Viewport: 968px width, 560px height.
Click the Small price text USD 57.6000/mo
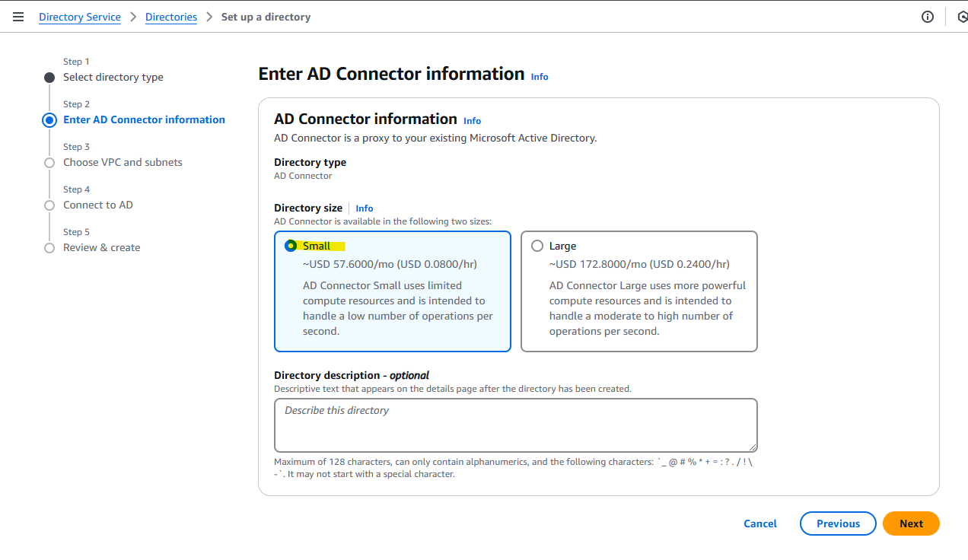pos(390,264)
